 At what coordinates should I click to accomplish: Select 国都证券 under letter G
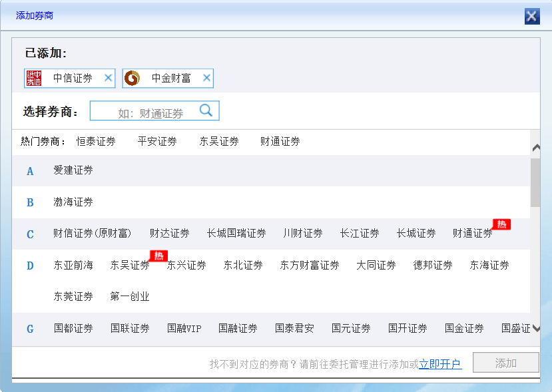pos(73,328)
